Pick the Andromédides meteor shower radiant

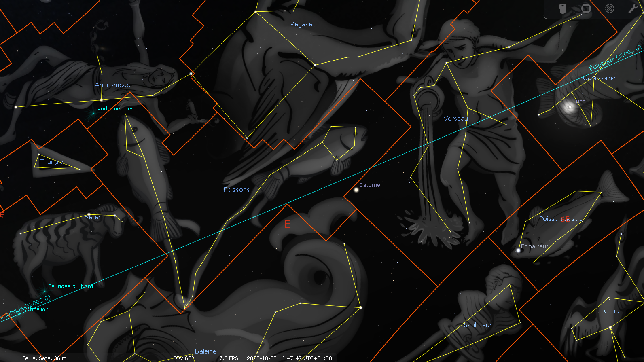[x=93, y=114]
